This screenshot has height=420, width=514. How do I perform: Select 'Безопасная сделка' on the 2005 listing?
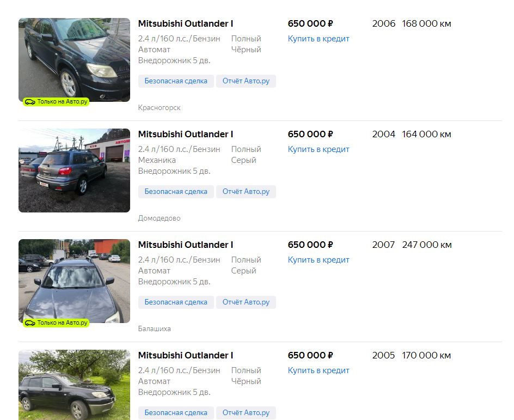click(x=176, y=412)
